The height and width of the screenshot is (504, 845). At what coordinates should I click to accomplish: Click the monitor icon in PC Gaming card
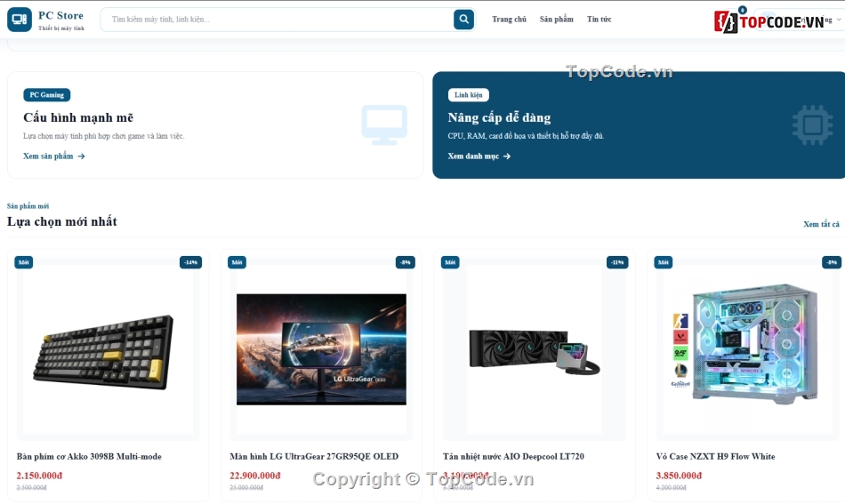(384, 125)
